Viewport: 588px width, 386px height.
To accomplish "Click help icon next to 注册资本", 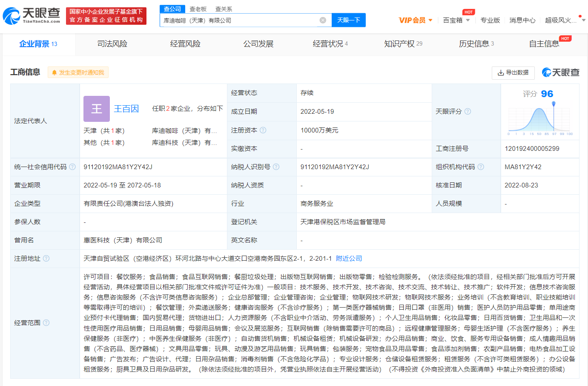I will pyautogui.click(x=263, y=130).
